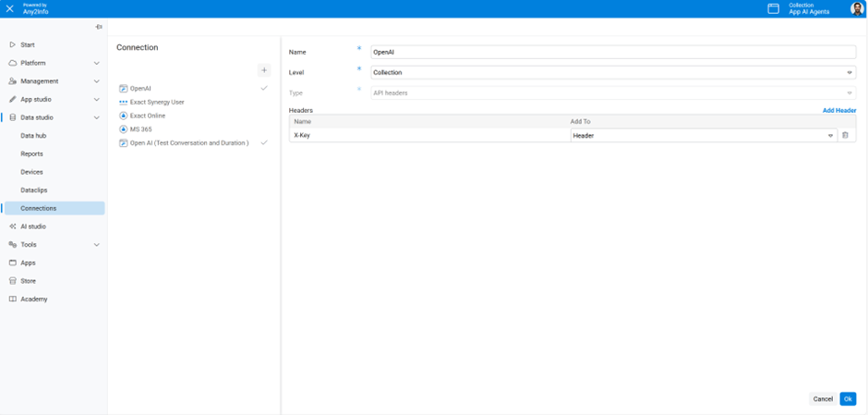Select the Exact Online connection

point(147,116)
